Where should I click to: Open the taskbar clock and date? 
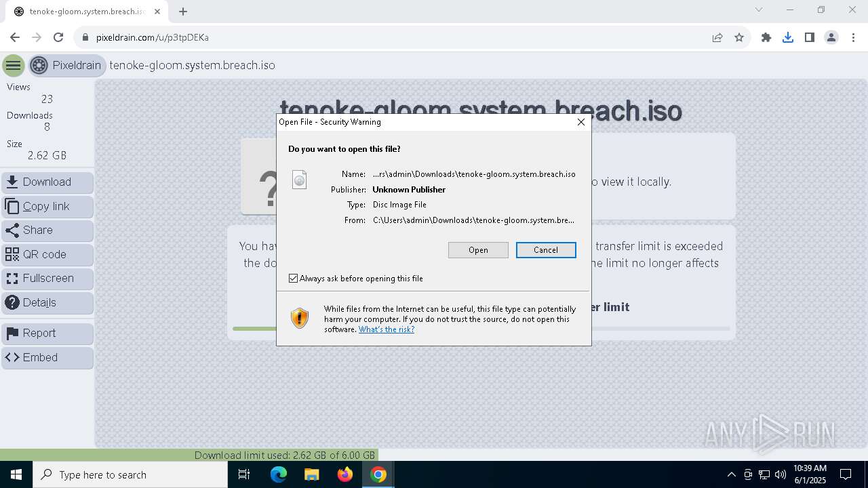pos(810,474)
